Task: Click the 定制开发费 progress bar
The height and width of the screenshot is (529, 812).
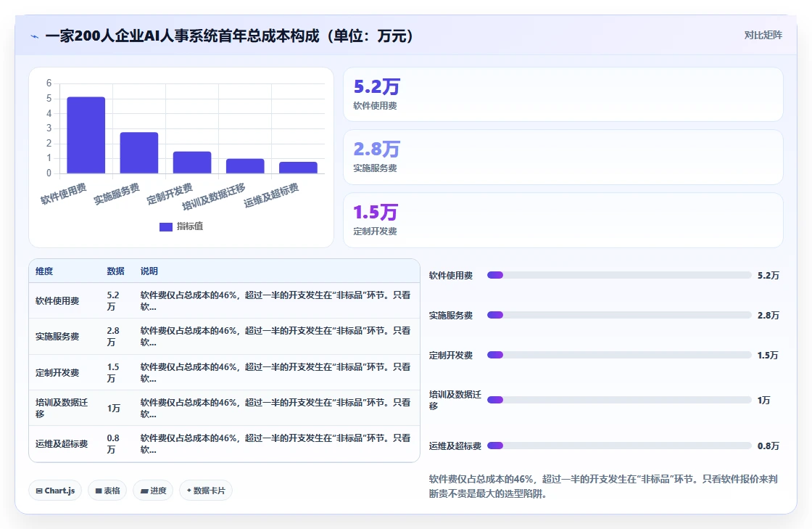Action: click(619, 355)
